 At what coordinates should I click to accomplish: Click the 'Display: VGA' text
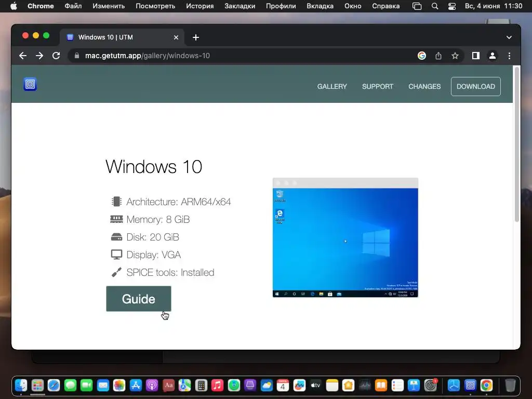[x=153, y=255]
